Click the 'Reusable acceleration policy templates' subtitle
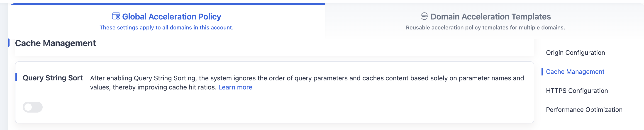The image size is (644, 130). pos(485,27)
